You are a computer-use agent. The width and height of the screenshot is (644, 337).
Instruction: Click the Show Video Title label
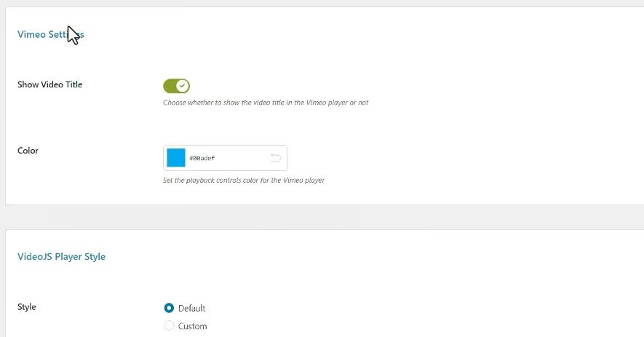click(49, 84)
